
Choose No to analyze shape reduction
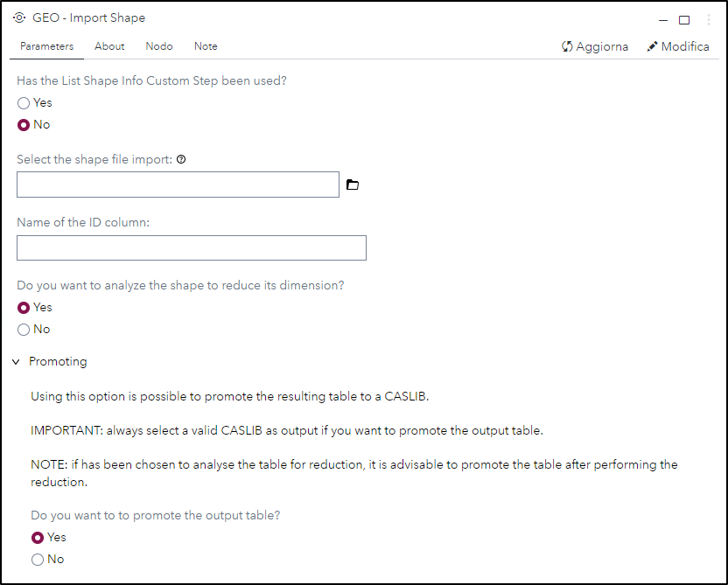pyautogui.click(x=24, y=330)
